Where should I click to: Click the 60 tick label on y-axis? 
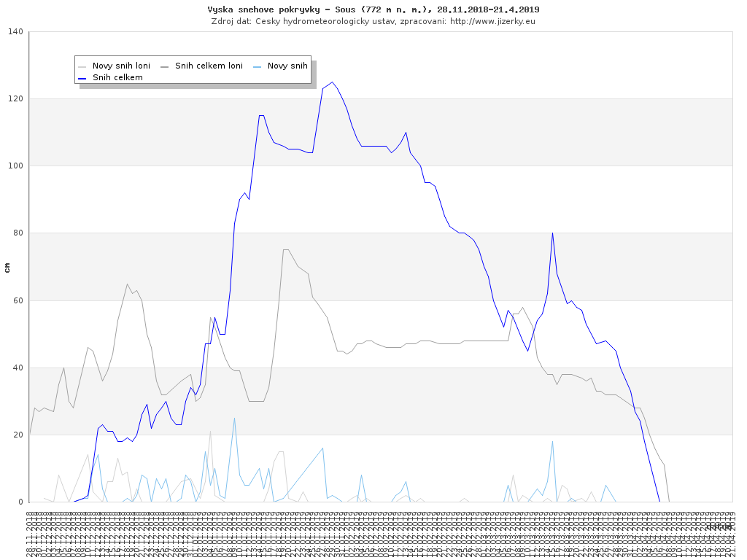[x=18, y=300]
